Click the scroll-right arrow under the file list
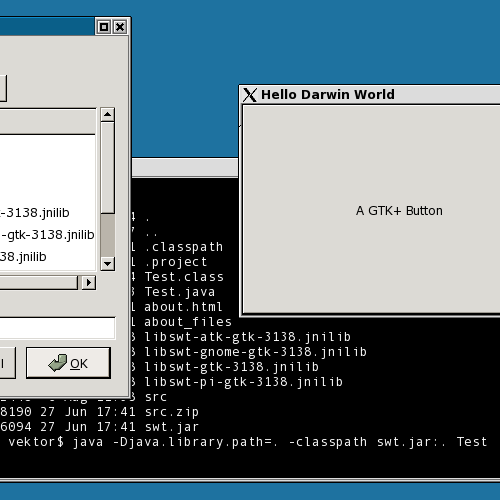 tap(89, 283)
